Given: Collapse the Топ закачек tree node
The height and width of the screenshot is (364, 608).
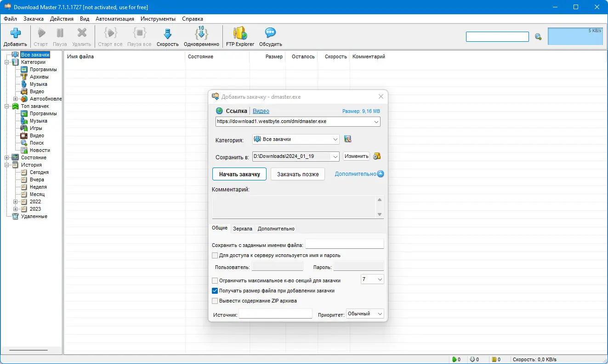Looking at the screenshot, I should coord(6,106).
